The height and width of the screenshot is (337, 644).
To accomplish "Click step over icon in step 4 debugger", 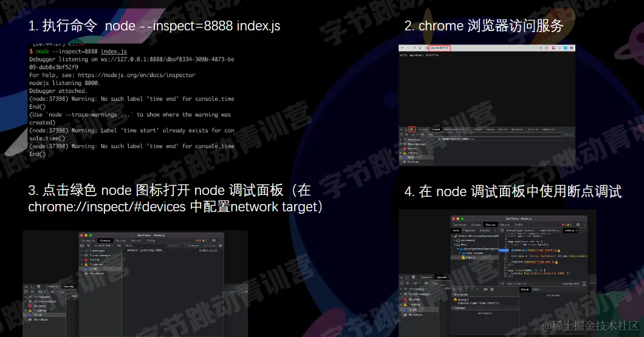I will [x=461, y=290].
